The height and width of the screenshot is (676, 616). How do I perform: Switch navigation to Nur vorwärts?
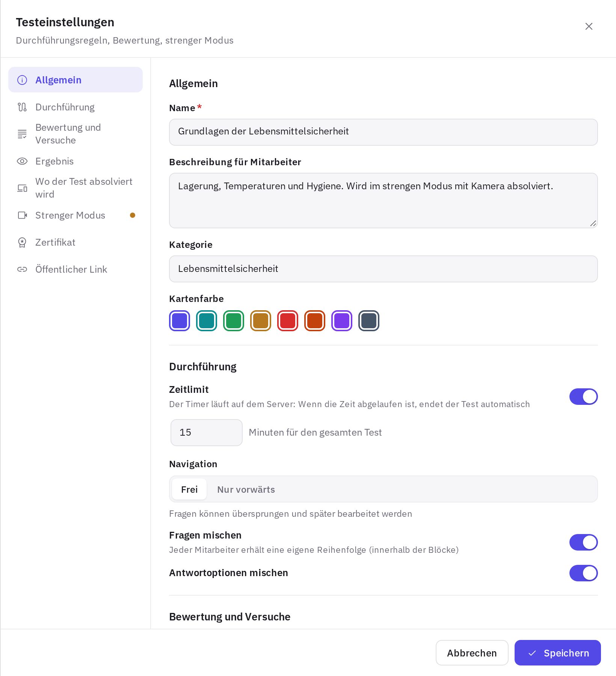tap(246, 489)
